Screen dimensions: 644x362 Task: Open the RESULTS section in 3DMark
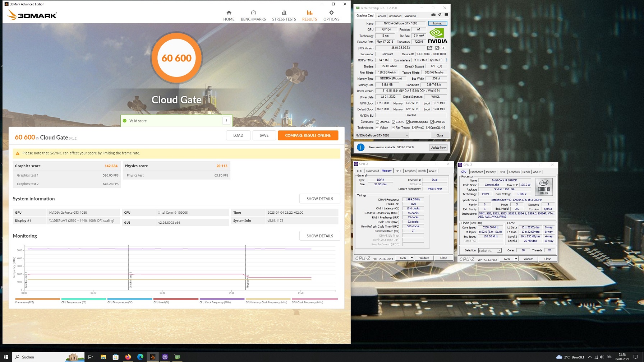(309, 15)
